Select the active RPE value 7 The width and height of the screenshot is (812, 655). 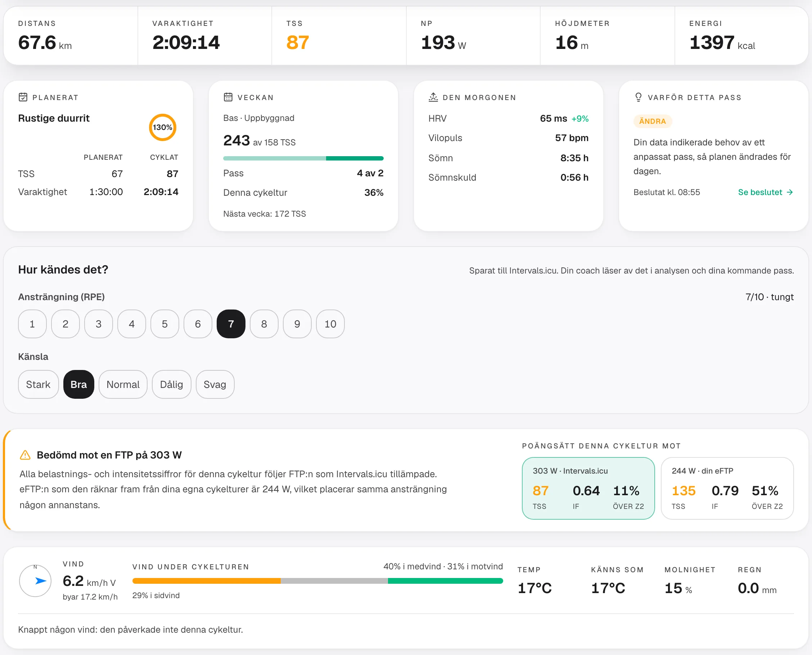click(x=231, y=324)
